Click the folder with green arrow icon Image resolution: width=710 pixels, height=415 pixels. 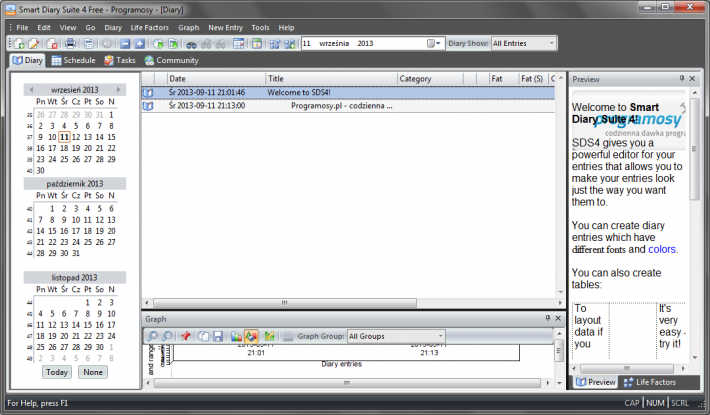(x=173, y=43)
